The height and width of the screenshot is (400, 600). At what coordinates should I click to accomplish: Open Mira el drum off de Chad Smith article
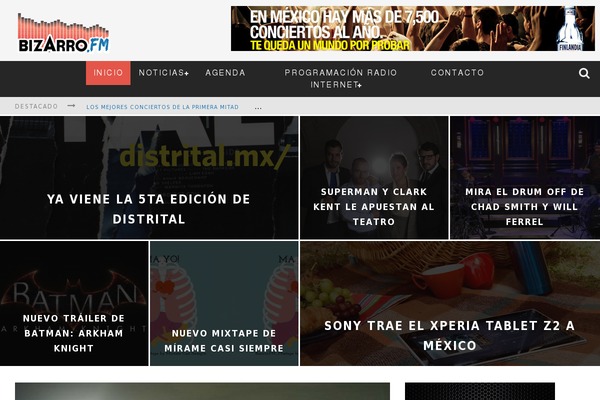[525, 178]
